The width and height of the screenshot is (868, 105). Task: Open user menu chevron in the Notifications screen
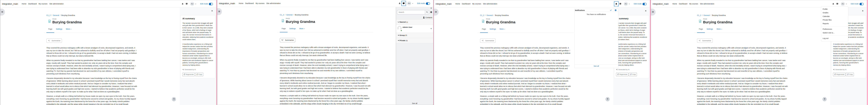(629, 4)
